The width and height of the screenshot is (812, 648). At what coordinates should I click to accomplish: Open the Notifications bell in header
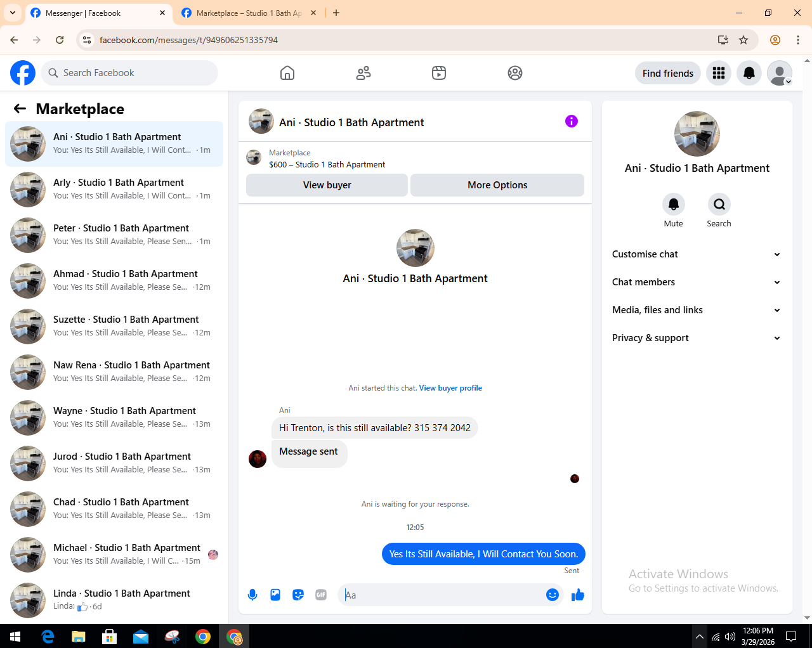pos(749,73)
